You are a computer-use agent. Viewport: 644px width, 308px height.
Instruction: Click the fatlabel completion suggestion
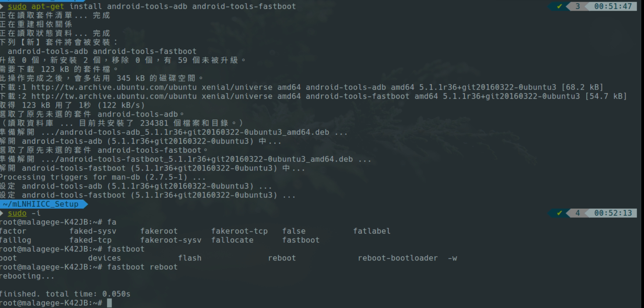point(372,231)
